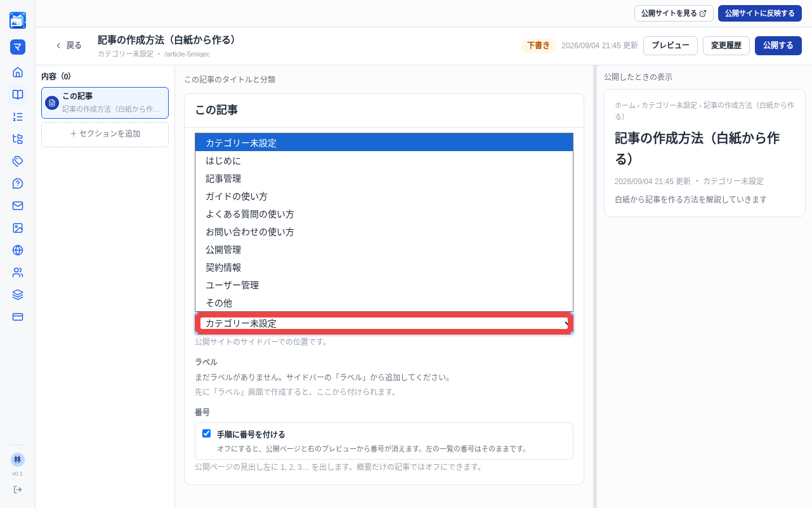Open the users icon in sidebar
The image size is (812, 508).
[18, 272]
